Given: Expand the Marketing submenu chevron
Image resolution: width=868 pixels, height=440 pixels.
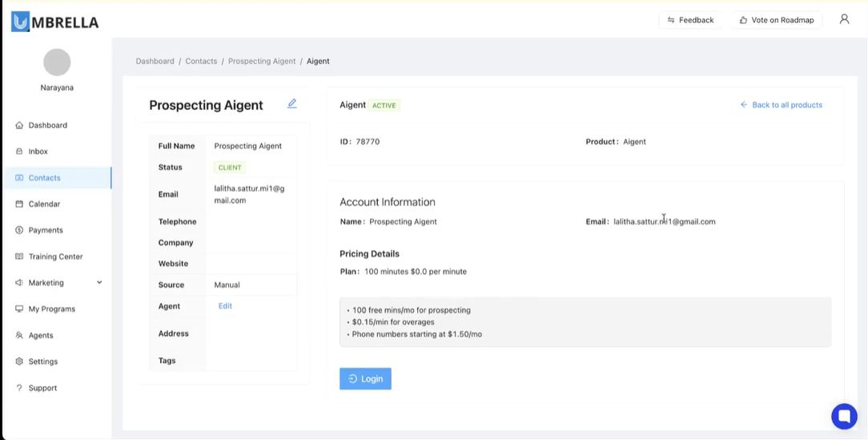Looking at the screenshot, I should tap(99, 283).
